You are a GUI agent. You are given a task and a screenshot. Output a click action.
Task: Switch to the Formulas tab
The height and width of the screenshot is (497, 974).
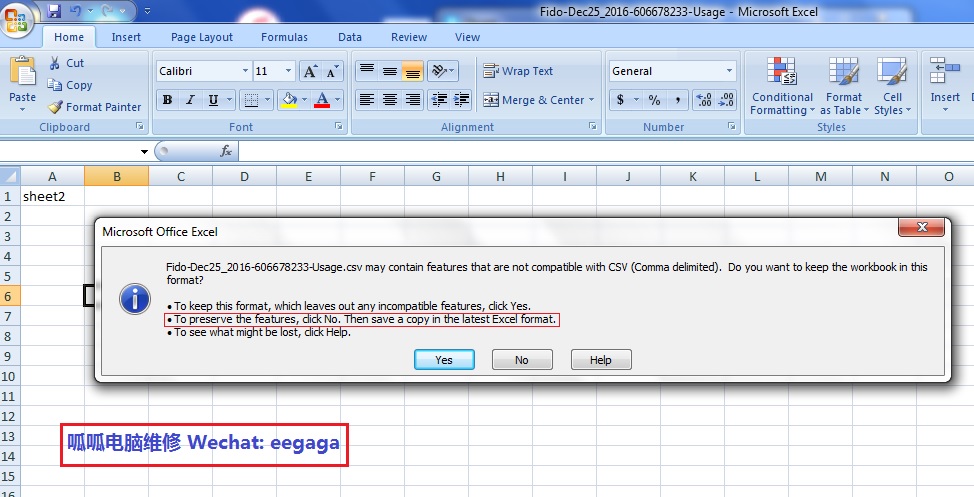click(x=284, y=37)
